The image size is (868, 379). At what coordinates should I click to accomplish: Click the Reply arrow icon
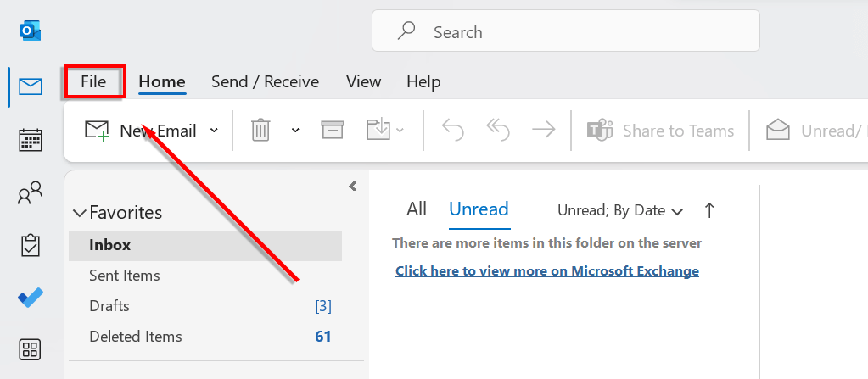tap(453, 130)
